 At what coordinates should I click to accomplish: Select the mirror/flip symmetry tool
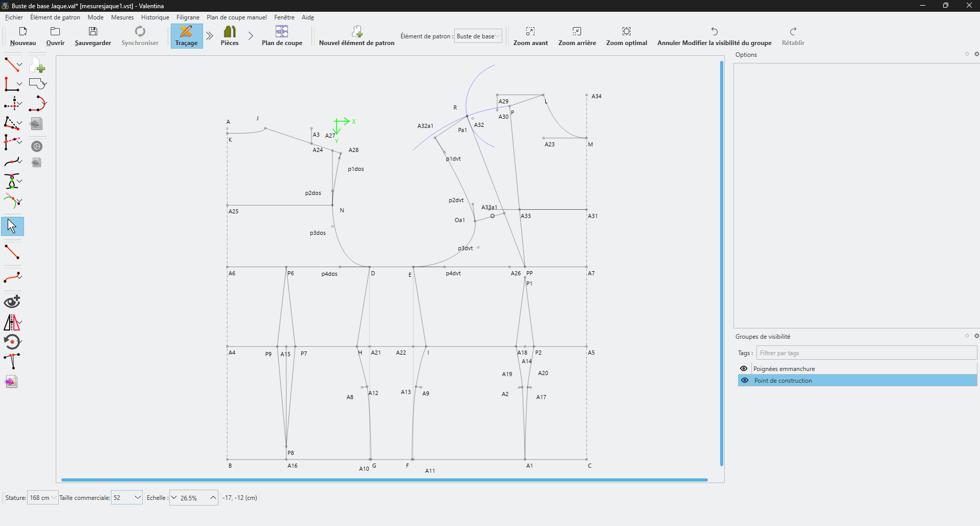pyautogui.click(x=11, y=322)
